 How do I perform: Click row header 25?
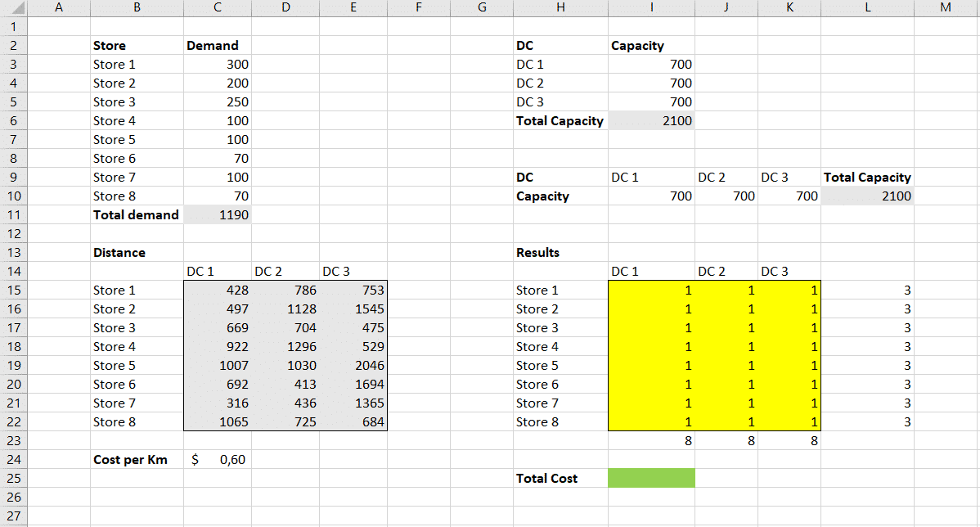coord(14,479)
